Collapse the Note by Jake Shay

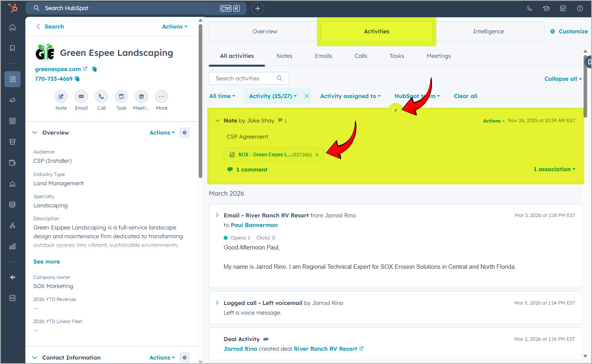(218, 121)
